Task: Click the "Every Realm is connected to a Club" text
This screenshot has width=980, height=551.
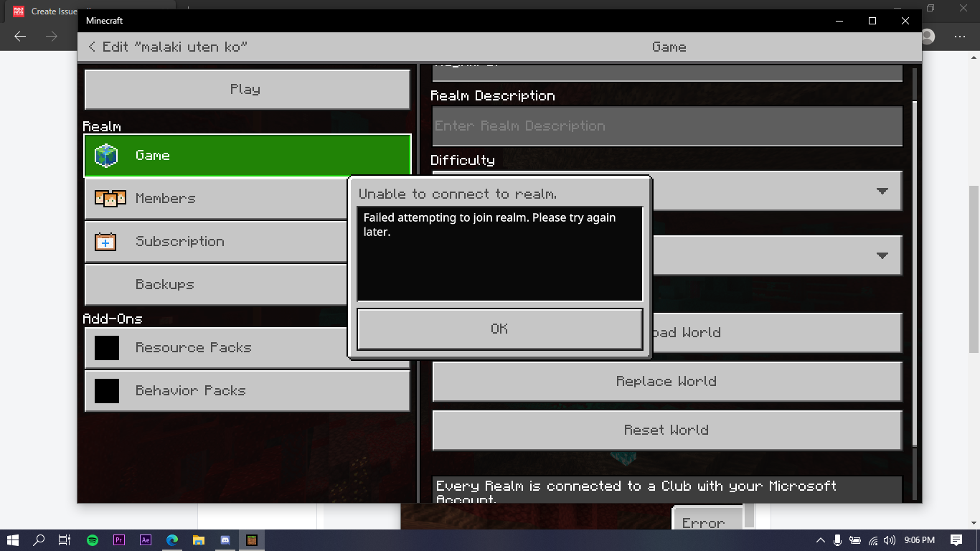Action: tap(636, 491)
